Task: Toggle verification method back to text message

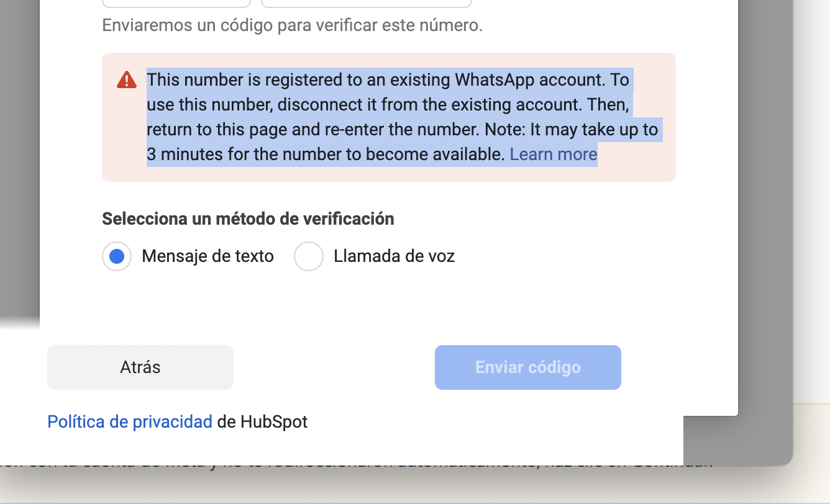Action: (116, 256)
